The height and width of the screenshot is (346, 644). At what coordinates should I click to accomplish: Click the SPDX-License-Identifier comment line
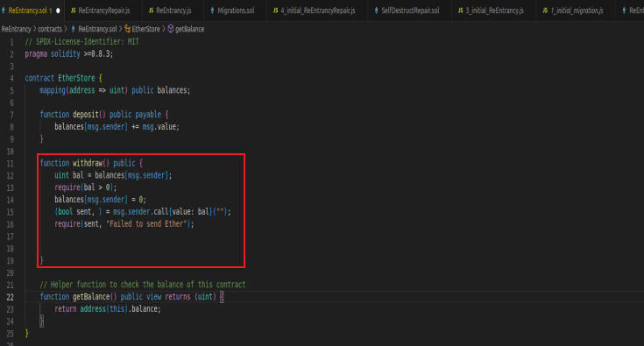[81, 42]
